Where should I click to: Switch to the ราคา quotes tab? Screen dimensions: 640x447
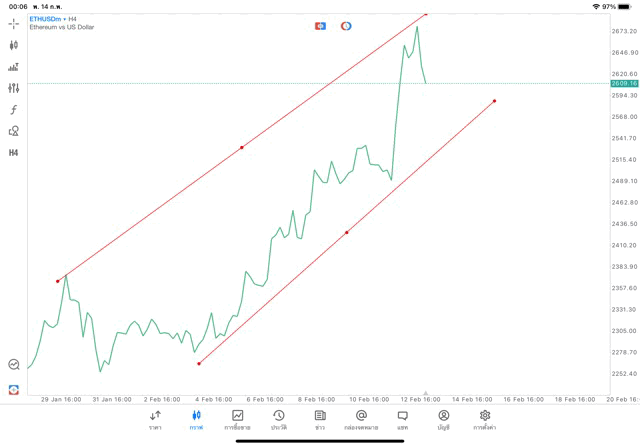click(155, 419)
